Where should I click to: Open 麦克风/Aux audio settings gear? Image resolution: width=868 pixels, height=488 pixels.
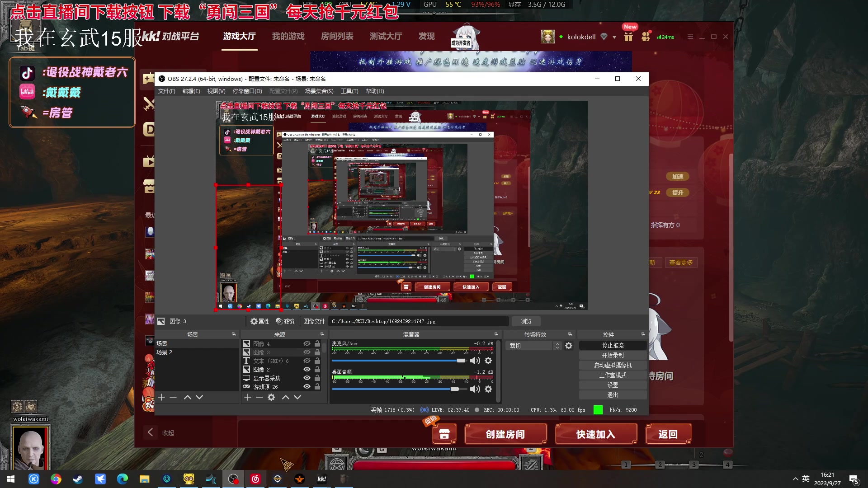tap(488, 361)
